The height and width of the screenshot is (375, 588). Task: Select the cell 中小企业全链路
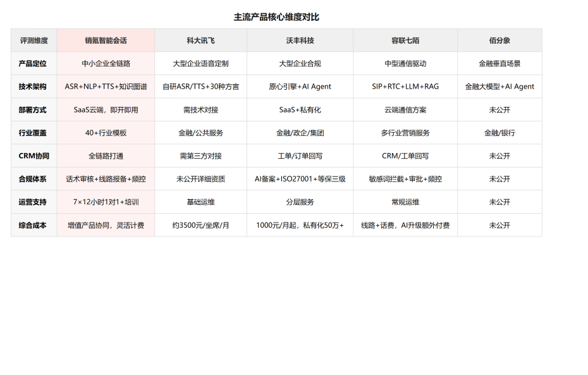pos(106,63)
